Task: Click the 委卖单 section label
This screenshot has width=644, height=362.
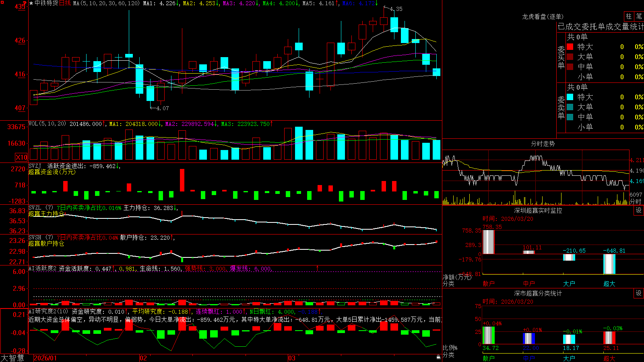Action: (561, 108)
